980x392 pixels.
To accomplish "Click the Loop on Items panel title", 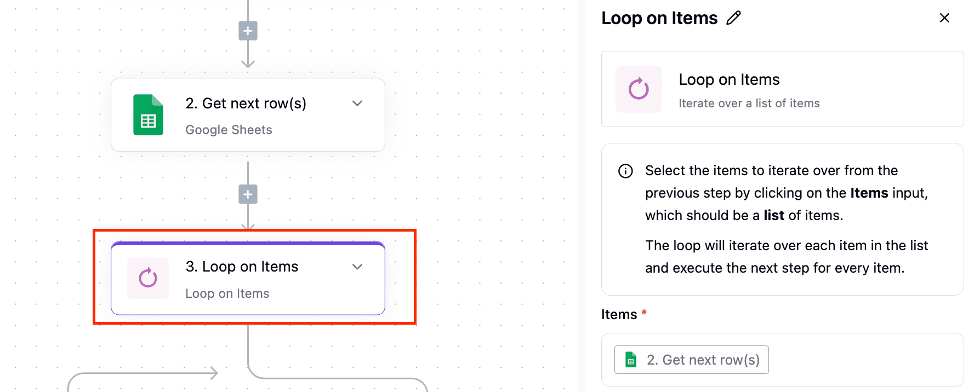I will pos(659,18).
